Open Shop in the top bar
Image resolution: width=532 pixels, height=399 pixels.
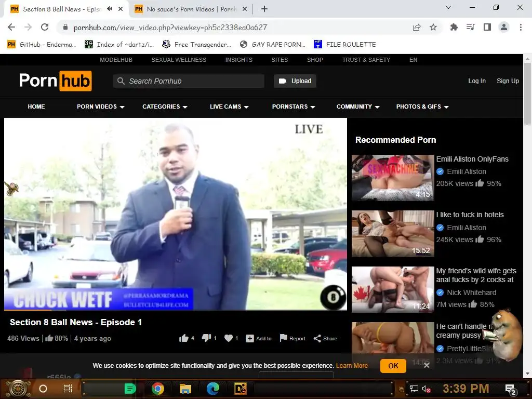315,60
